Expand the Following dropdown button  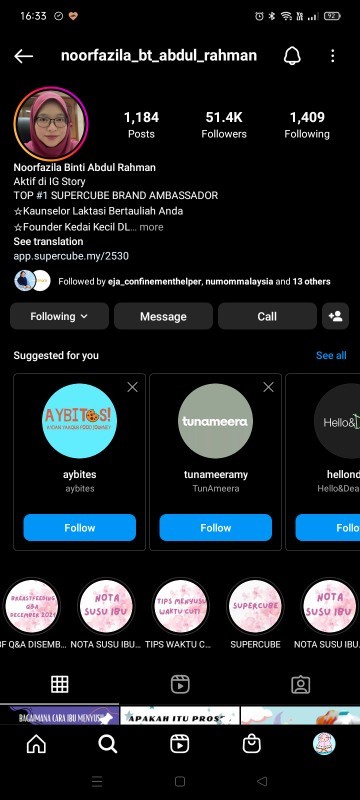[59, 316]
